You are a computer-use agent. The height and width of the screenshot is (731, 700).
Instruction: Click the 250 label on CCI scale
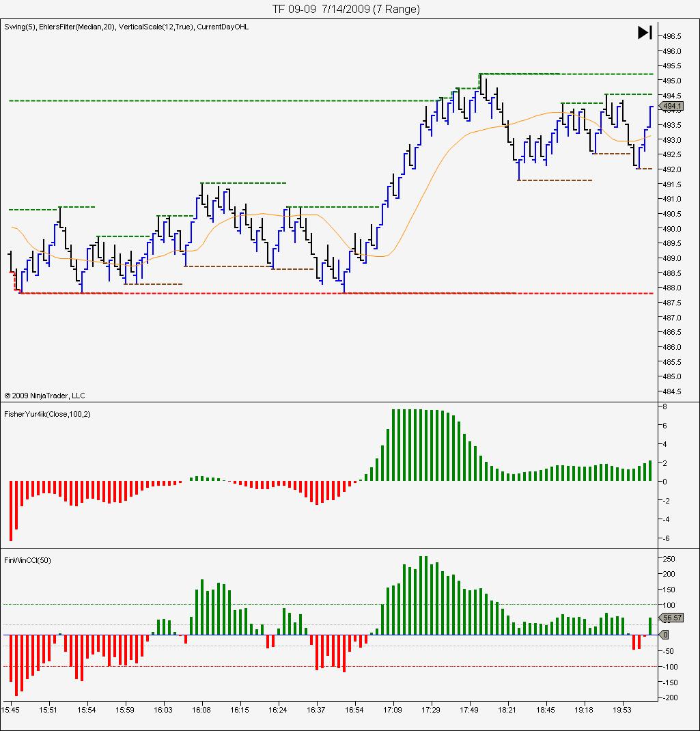[669, 559]
